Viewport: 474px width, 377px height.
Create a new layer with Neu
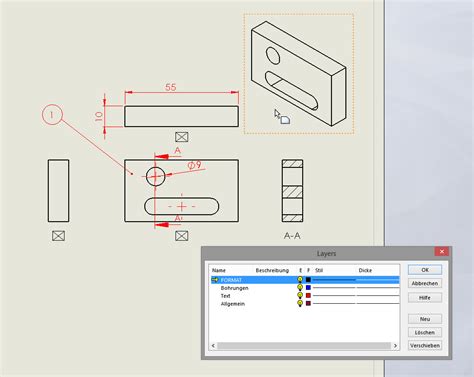[425, 319]
